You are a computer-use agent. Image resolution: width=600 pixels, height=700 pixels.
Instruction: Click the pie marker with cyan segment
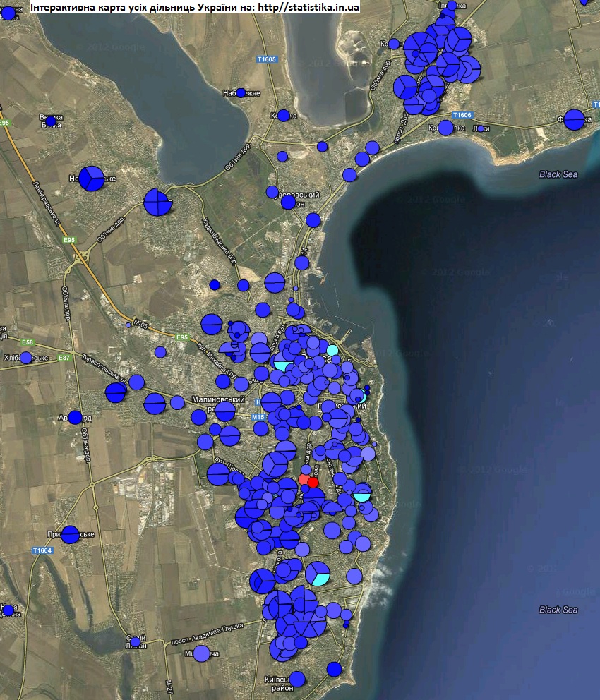[317, 574]
